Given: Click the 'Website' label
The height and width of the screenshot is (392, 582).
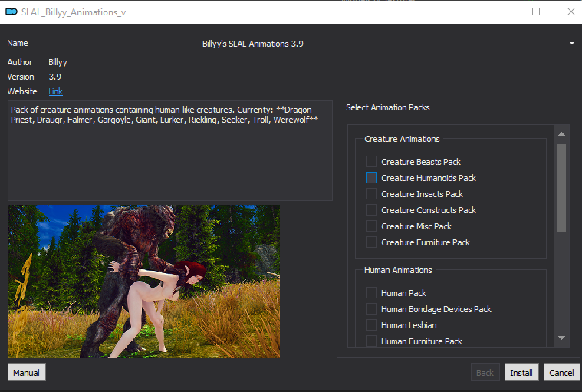Looking at the screenshot, I should click(22, 91).
